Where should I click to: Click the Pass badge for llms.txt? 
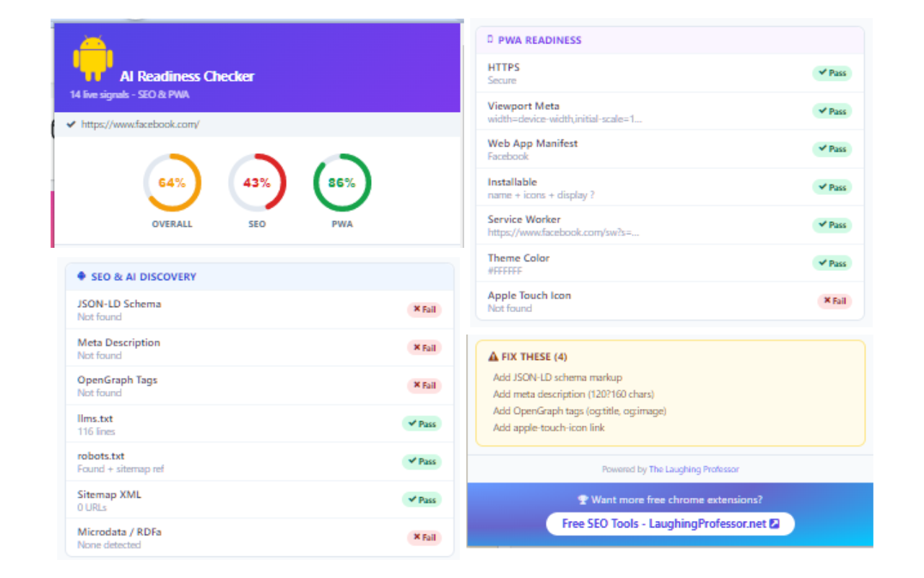[x=422, y=424]
